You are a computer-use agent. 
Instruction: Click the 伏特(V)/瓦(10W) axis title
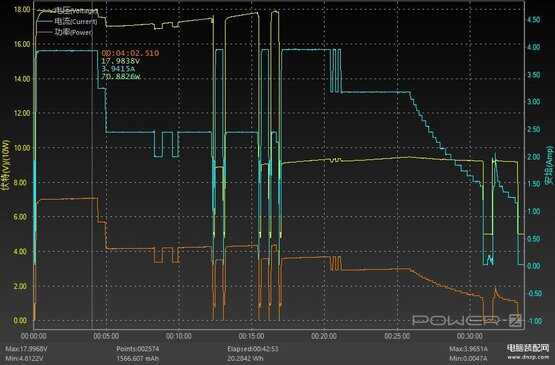(5, 165)
